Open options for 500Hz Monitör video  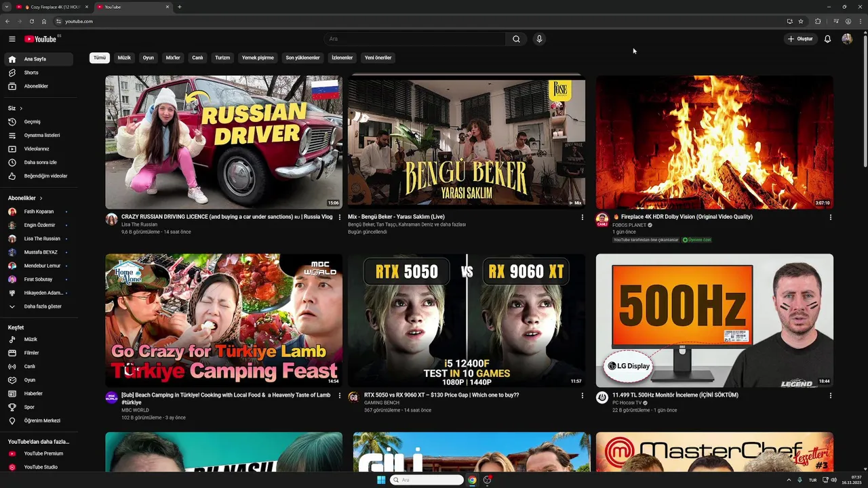click(831, 396)
